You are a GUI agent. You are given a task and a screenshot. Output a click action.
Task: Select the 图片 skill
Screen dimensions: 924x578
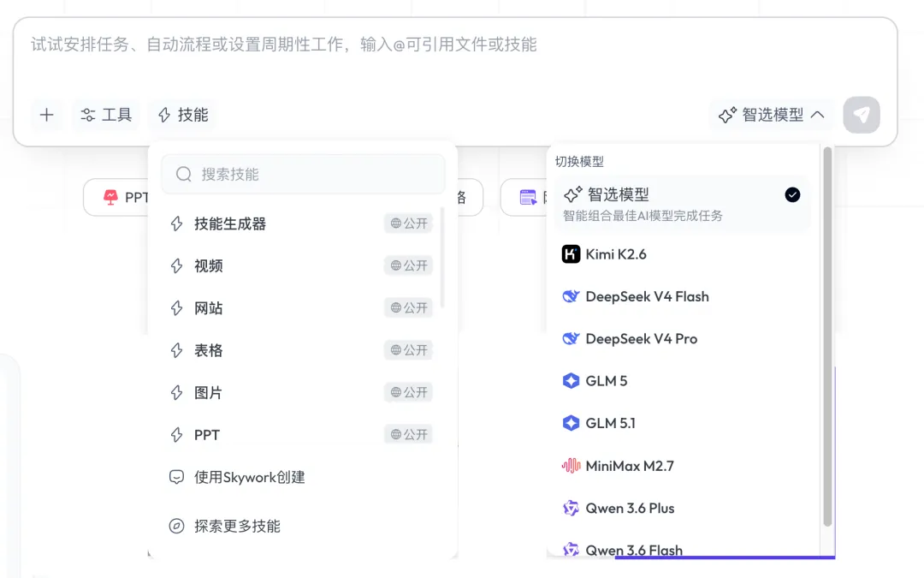point(302,393)
